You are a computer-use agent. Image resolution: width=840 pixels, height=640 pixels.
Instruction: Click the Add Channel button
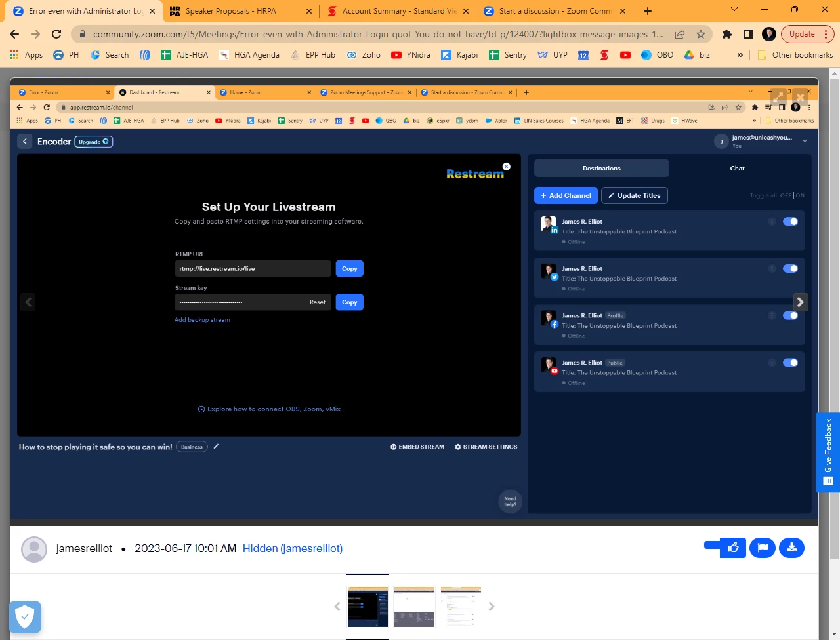click(x=566, y=195)
